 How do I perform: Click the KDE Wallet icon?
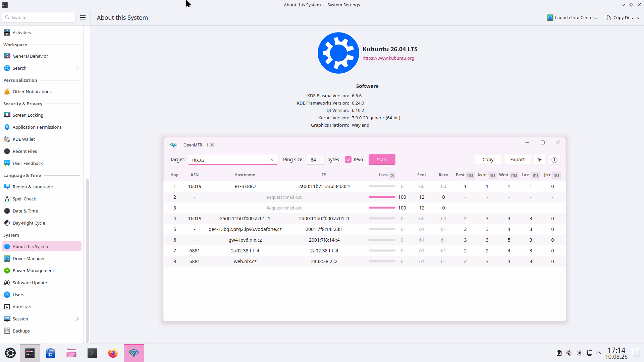pyautogui.click(x=7, y=139)
